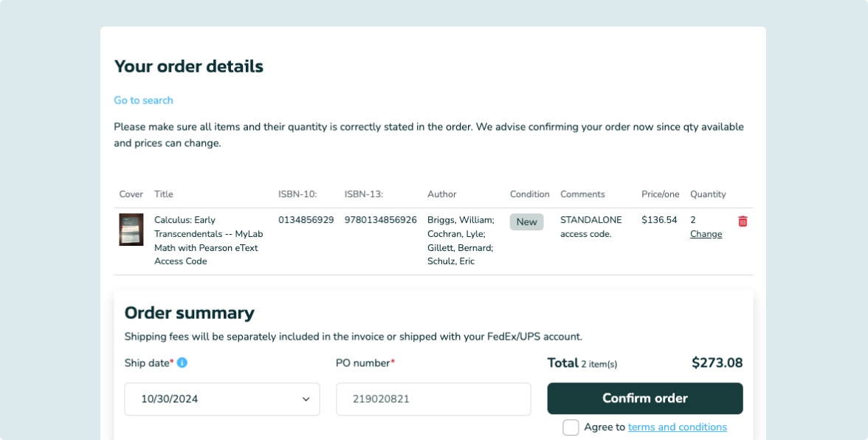The image size is (868, 440).
Task: Open the terms and conditions link
Action: pyautogui.click(x=677, y=427)
